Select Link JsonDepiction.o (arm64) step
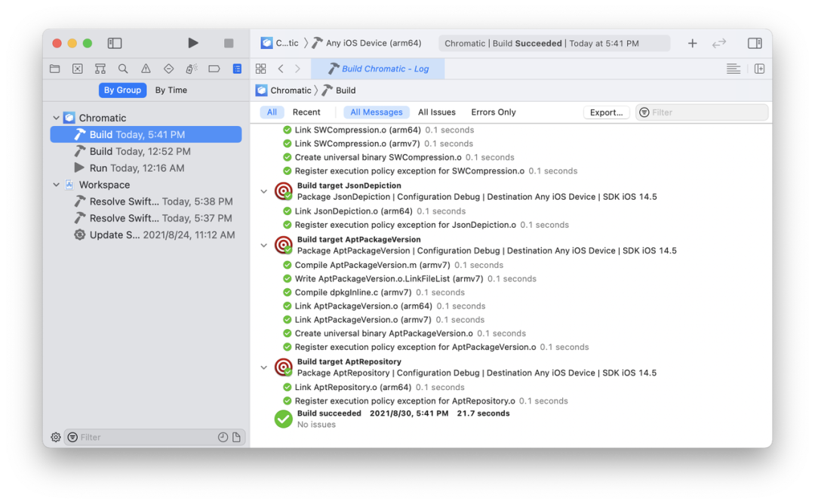The width and height of the screenshot is (815, 504). point(374,211)
